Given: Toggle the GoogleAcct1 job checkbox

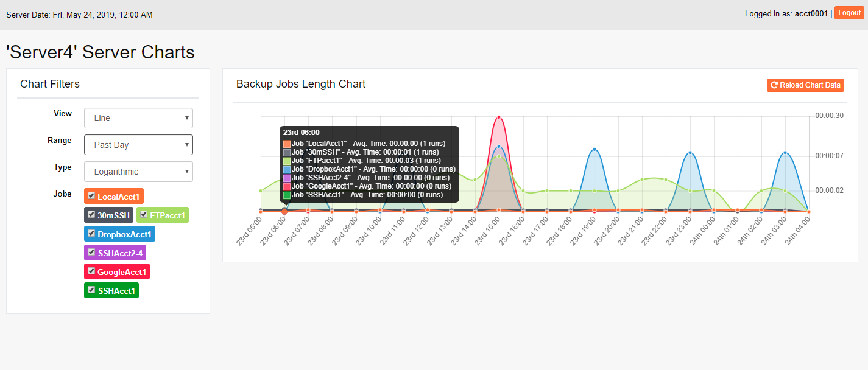Looking at the screenshot, I should click(x=91, y=271).
